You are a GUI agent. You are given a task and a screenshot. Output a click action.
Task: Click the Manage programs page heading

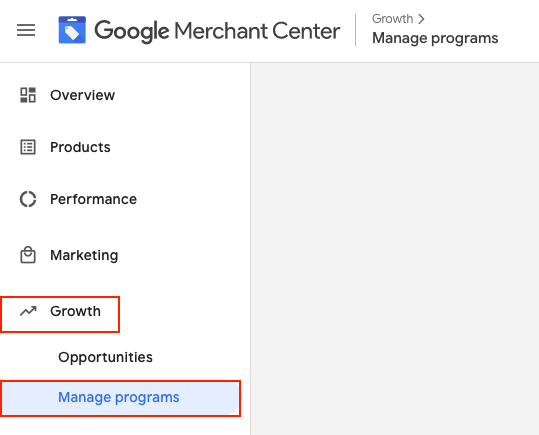[435, 38]
